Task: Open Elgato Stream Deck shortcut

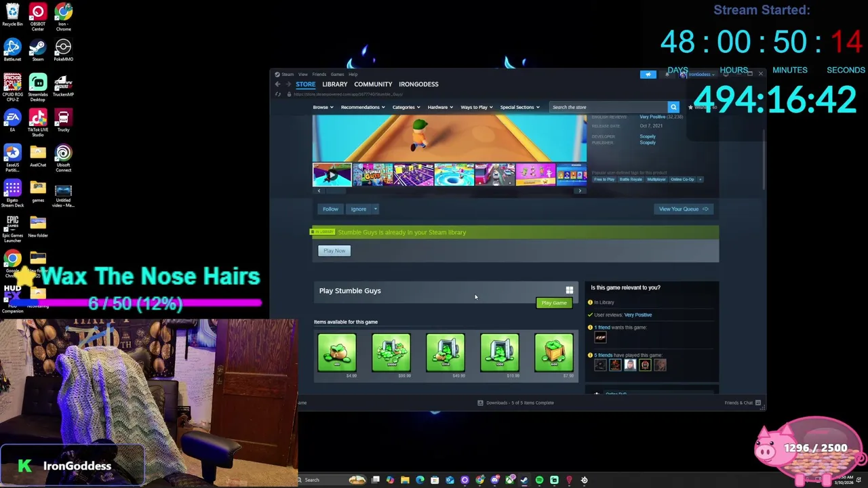Action: [x=12, y=193]
